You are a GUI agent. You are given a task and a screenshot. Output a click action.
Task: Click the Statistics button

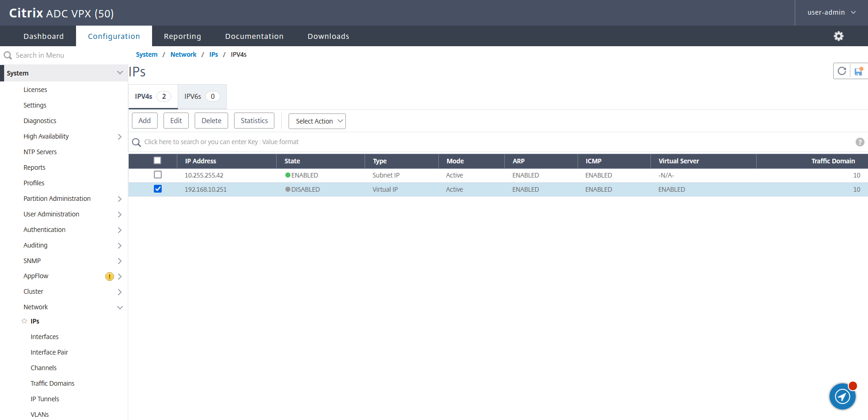coord(254,120)
